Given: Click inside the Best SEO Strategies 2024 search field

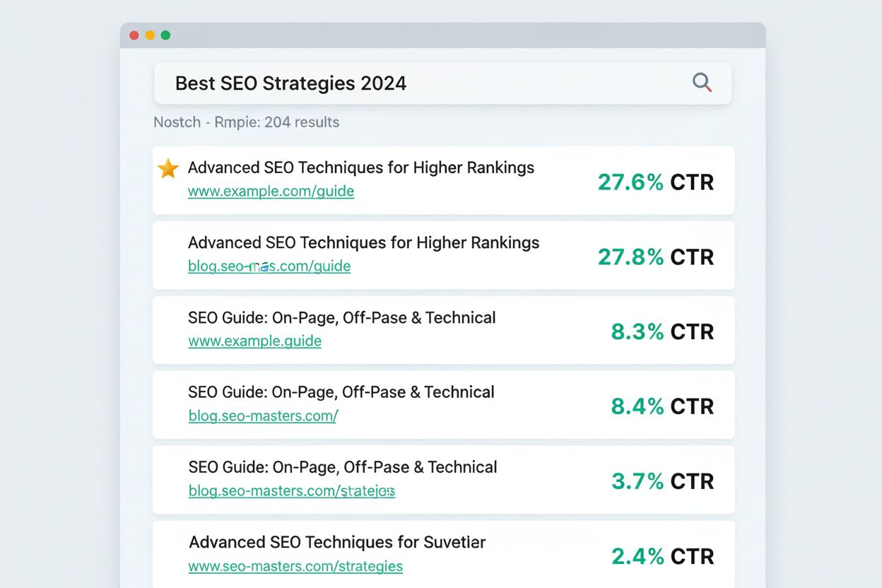Looking at the screenshot, I should [x=318, y=83].
